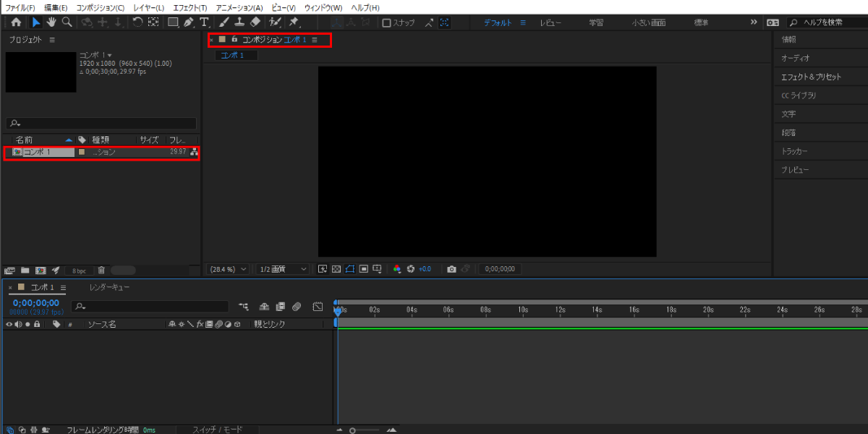
Task: Open the project search filter dropdown
Action: pos(14,124)
